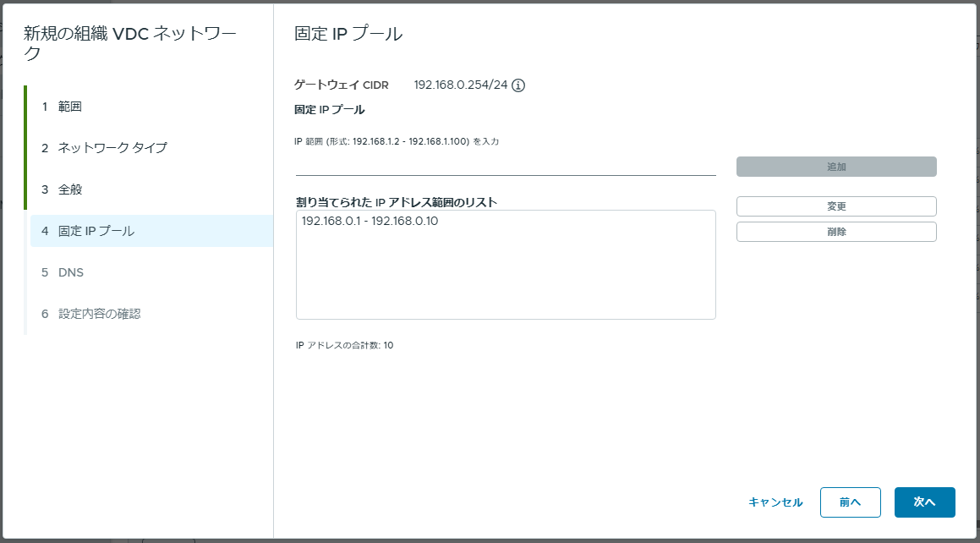Select the 192.168.0.1 - 192.168.0.10 range entry

(370, 222)
